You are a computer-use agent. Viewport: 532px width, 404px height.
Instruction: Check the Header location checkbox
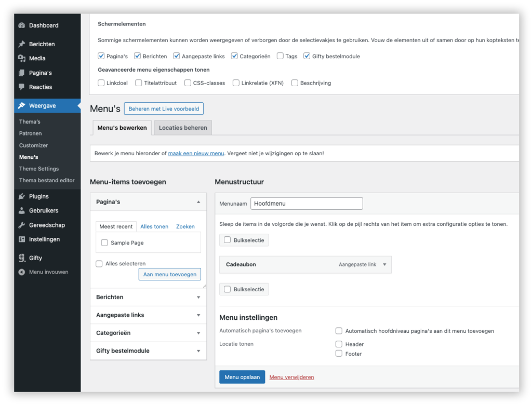(339, 344)
